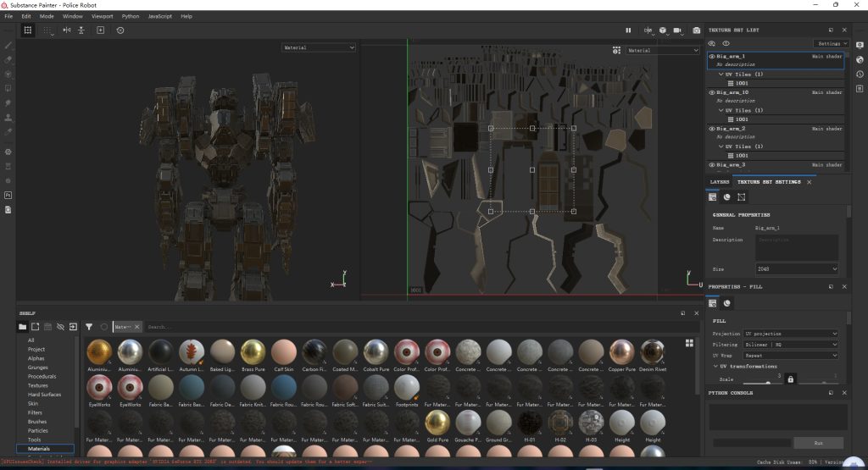
Task: Open the 2D viewport Material channel dropdown
Action: 663,50
